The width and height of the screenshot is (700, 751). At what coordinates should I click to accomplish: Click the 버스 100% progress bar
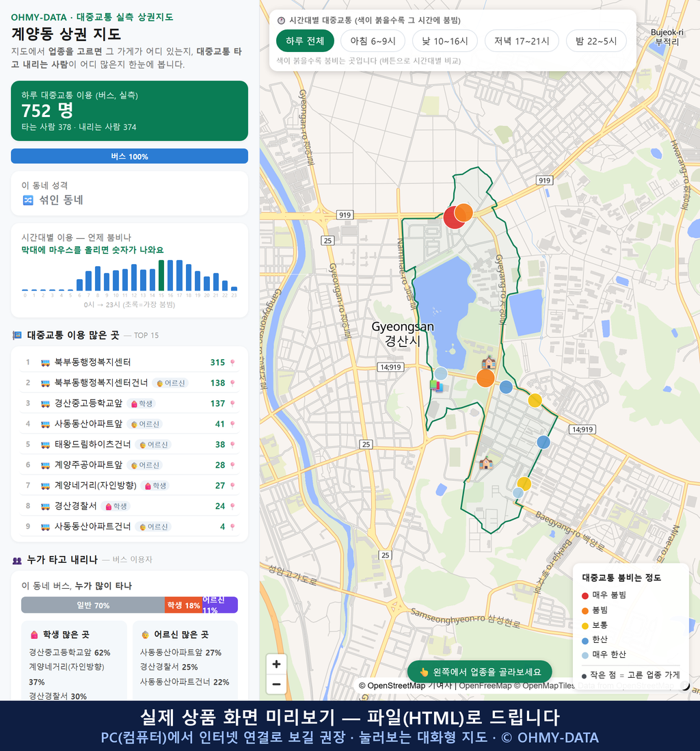click(x=129, y=156)
